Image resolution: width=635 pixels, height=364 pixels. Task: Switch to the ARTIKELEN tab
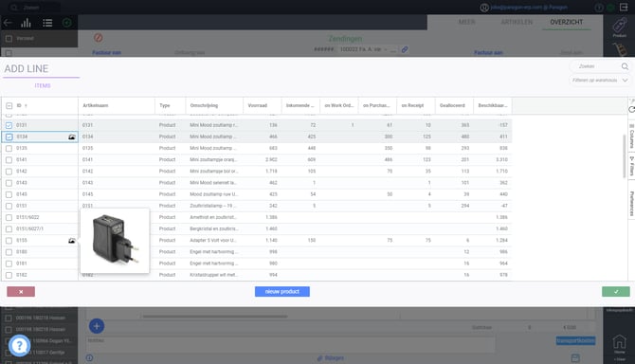(x=517, y=22)
